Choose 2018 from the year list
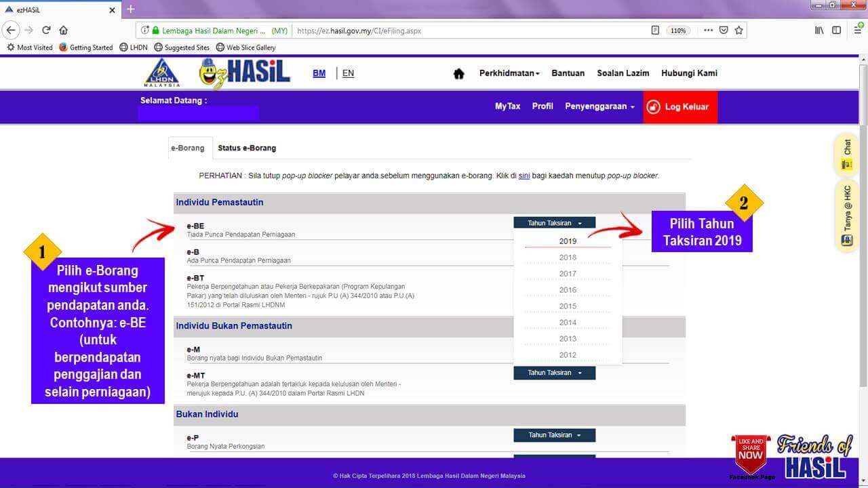 [x=568, y=258]
